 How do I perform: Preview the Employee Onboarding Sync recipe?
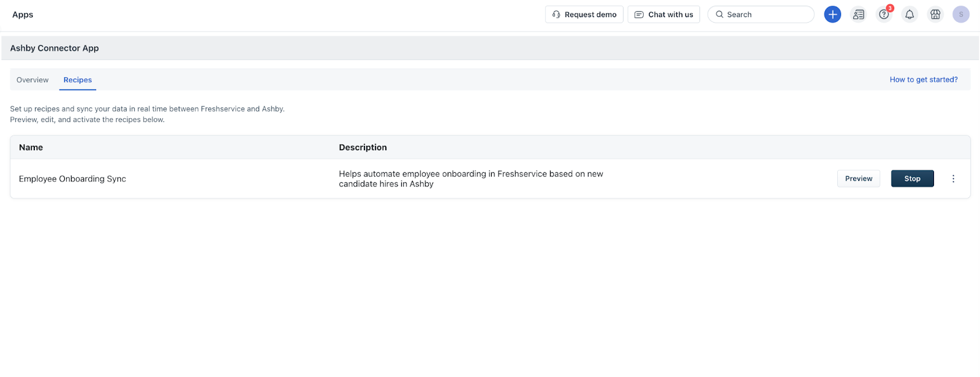pyautogui.click(x=859, y=178)
